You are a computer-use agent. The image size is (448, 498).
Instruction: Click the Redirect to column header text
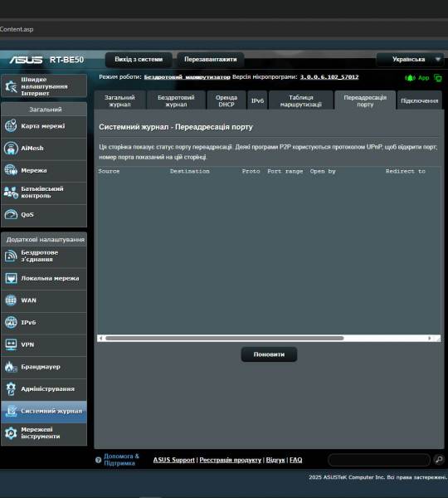[x=405, y=171]
